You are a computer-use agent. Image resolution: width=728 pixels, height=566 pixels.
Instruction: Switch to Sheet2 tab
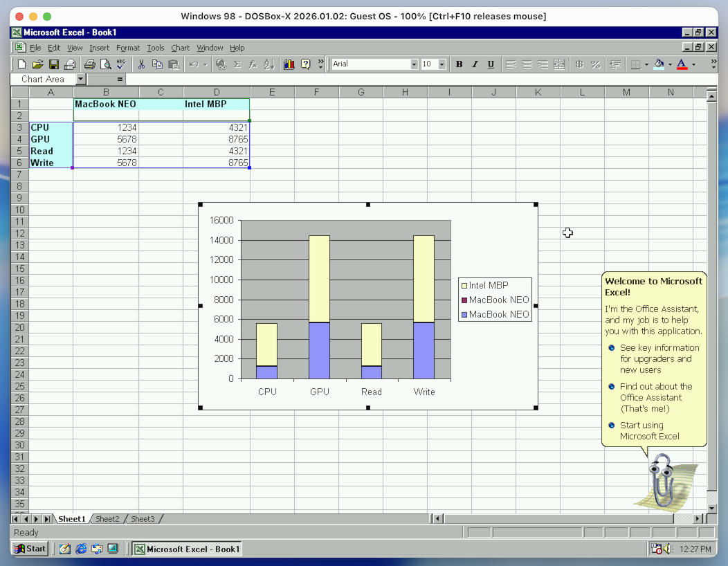(107, 519)
